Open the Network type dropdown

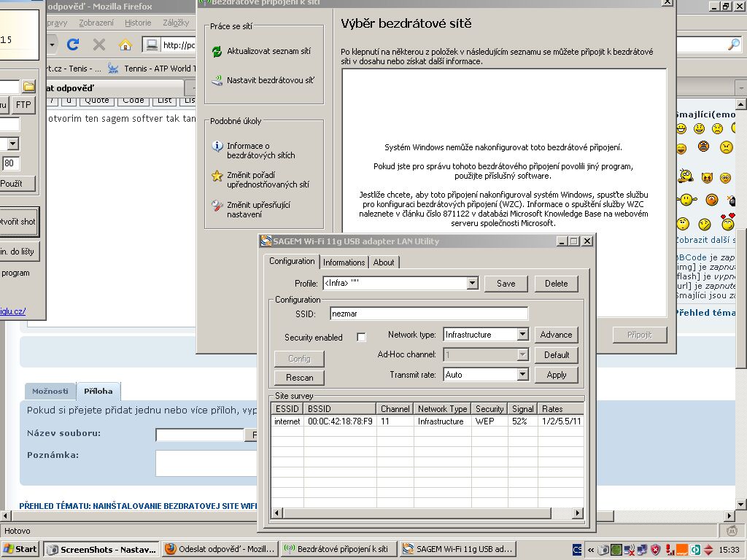(522, 335)
